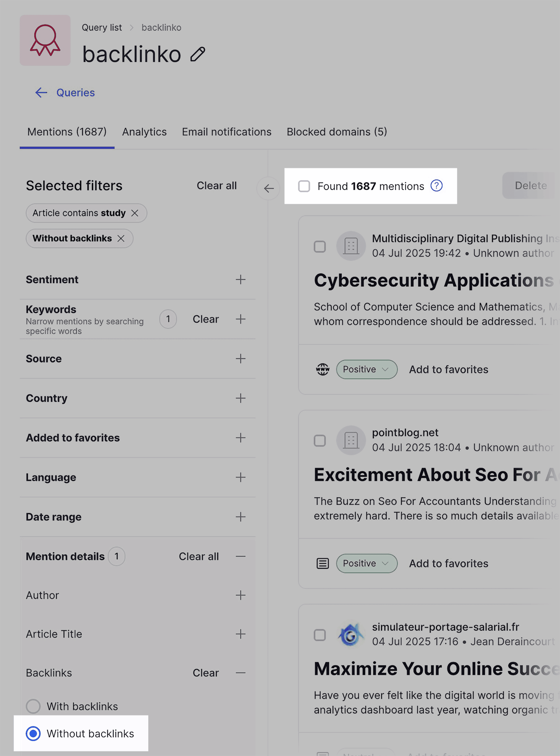Click the backlinko breadcrumb text
Viewport: 560px width, 756px height.
(161, 27)
